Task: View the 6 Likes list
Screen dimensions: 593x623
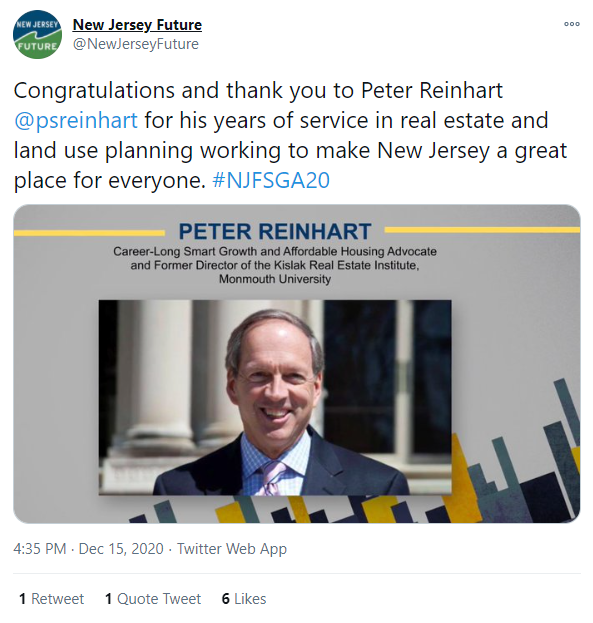Action: pyautogui.click(x=244, y=599)
